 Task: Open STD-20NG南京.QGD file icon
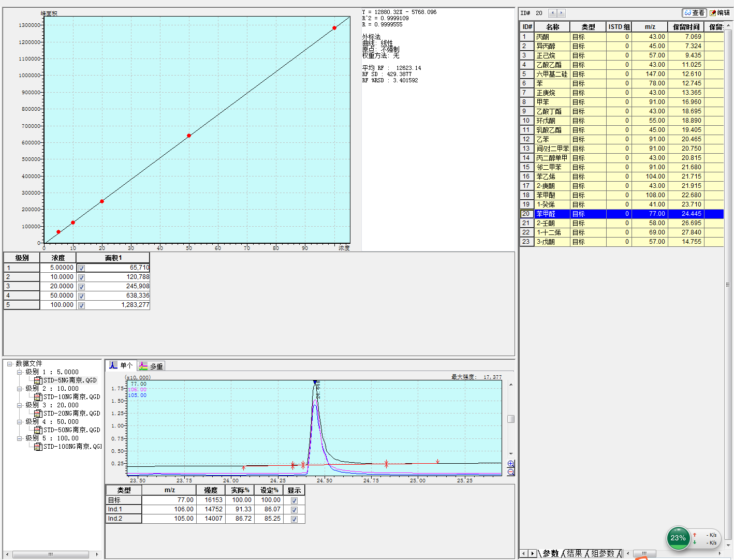point(38,414)
